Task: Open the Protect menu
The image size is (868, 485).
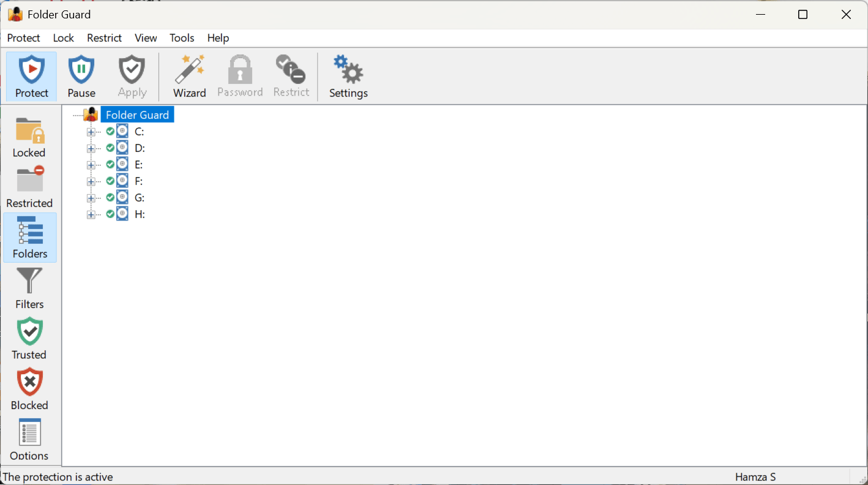Action: [23, 38]
